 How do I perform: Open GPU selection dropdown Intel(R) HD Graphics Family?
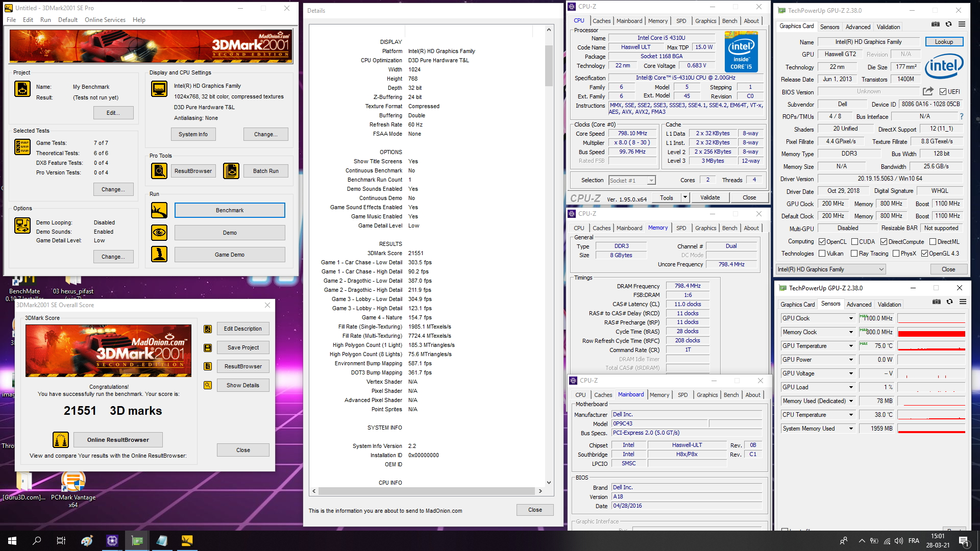tap(830, 269)
